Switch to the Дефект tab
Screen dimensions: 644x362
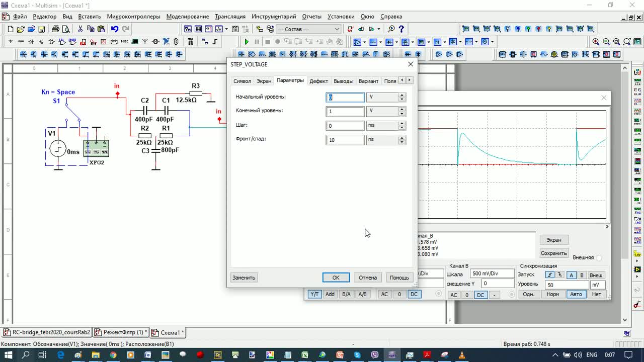[x=318, y=81]
